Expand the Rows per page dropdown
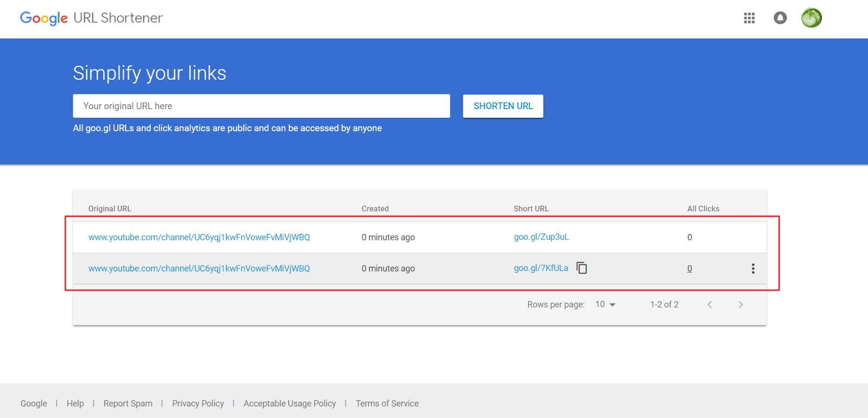 (605, 305)
